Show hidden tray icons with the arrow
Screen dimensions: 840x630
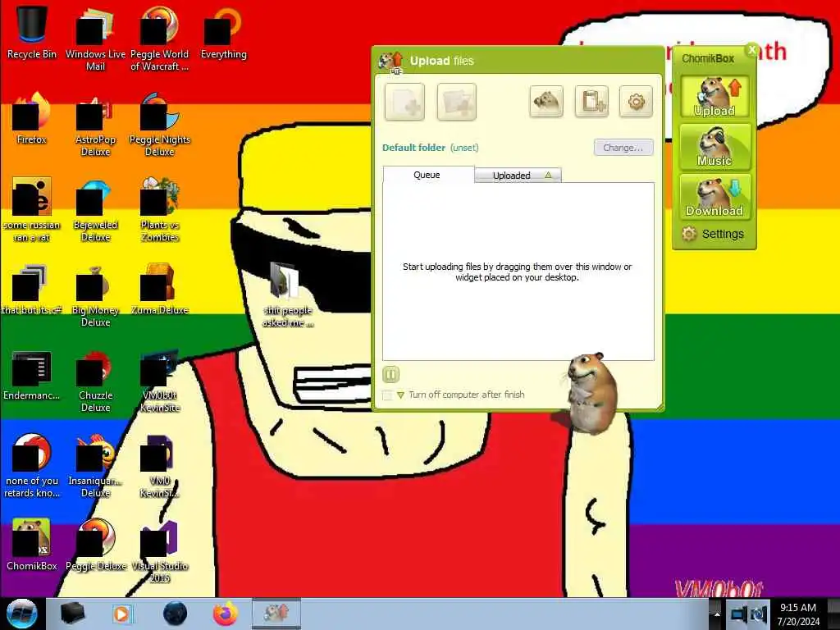(716, 614)
